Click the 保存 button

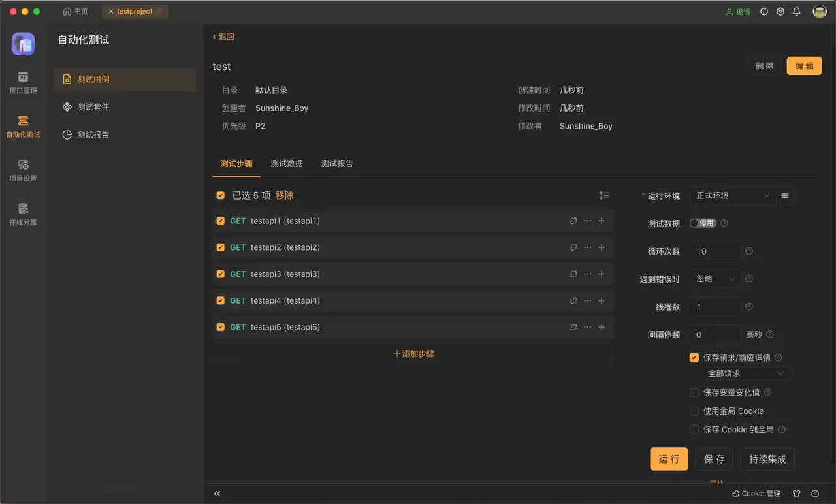tap(714, 459)
